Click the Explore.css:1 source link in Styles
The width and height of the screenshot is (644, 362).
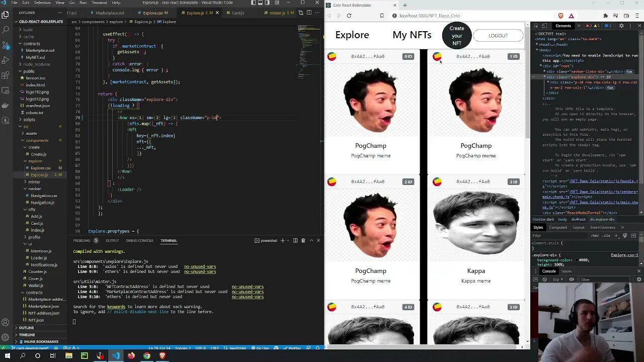point(624,255)
